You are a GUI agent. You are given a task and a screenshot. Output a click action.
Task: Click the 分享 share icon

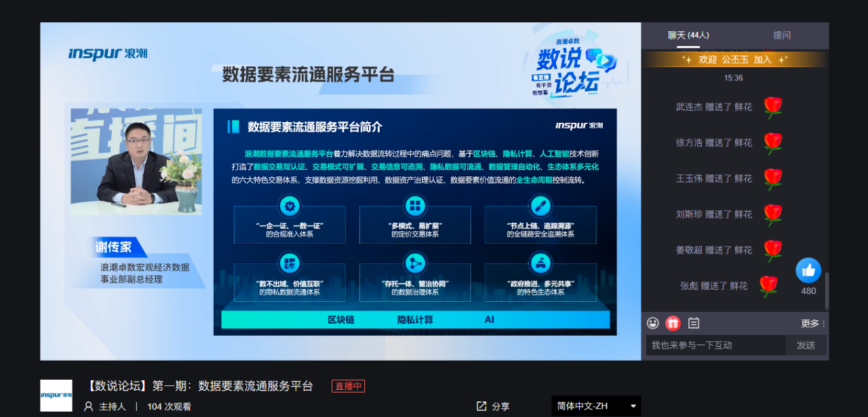click(481, 406)
